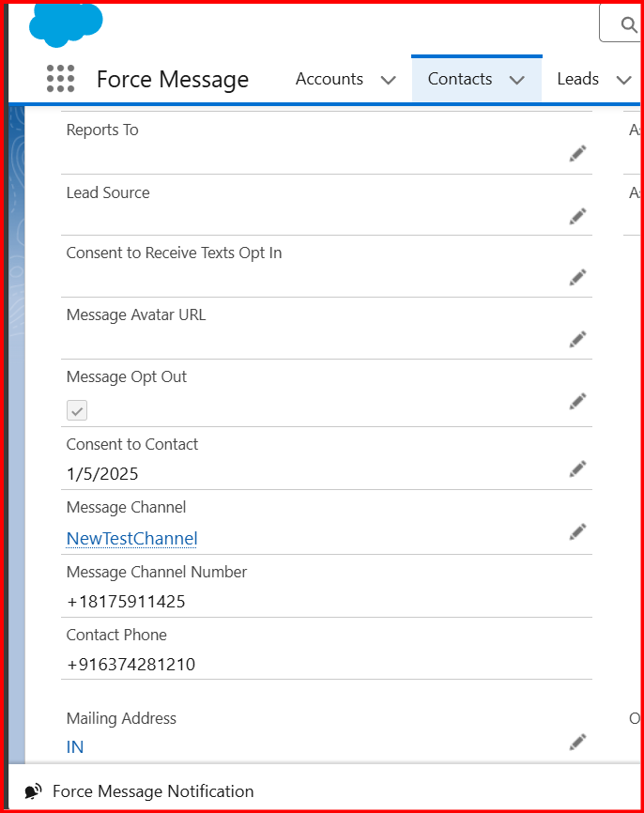Open the NewTestChannel link
The image size is (644, 813).
[131, 538]
